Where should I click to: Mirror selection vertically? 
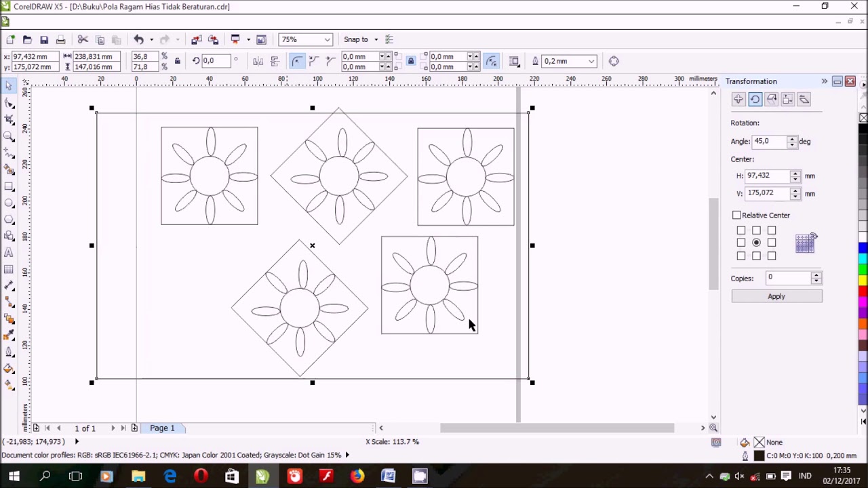coord(275,61)
